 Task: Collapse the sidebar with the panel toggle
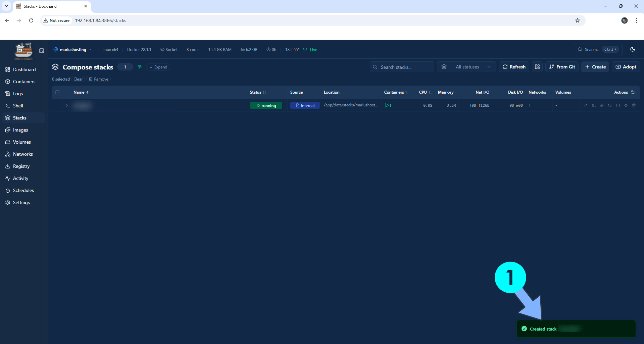[42, 51]
